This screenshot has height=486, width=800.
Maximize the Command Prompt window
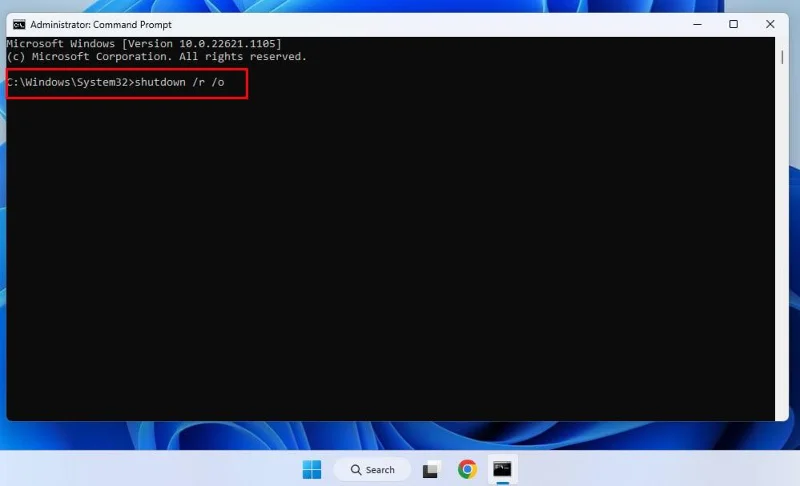(x=733, y=24)
